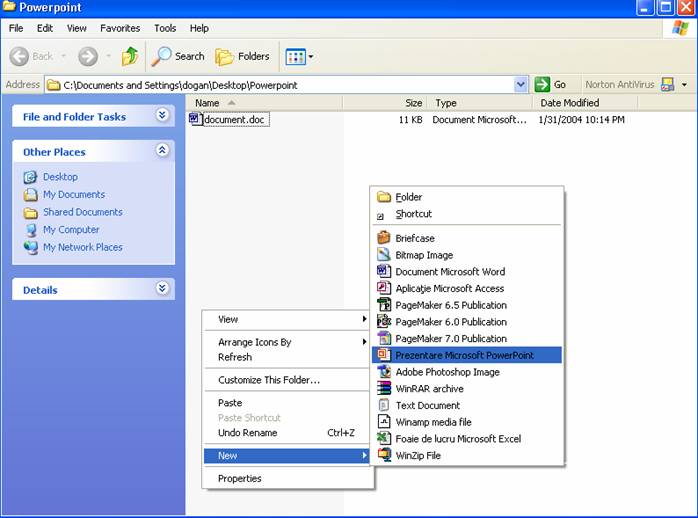This screenshot has width=698, height=518.
Task: Create a PageMaker 6.0 Publication
Action: tap(467, 322)
